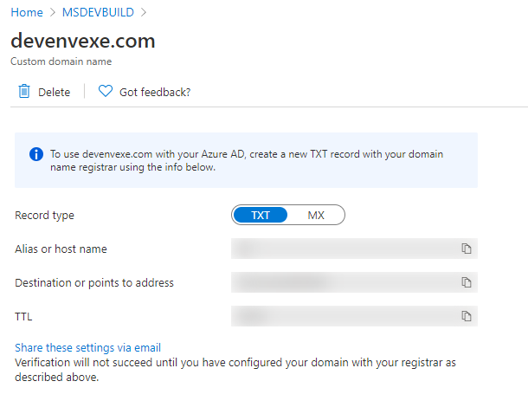Click the Destination or points to address field

343,283
